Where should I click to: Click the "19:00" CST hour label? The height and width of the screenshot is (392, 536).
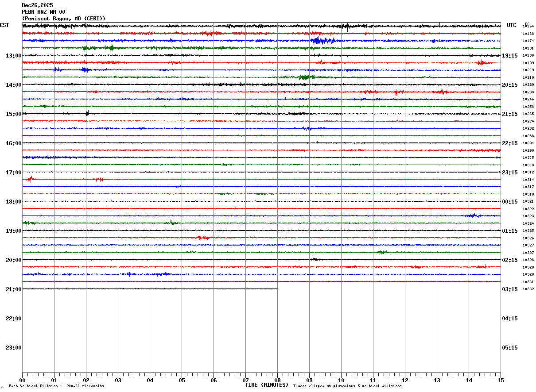coord(13,231)
